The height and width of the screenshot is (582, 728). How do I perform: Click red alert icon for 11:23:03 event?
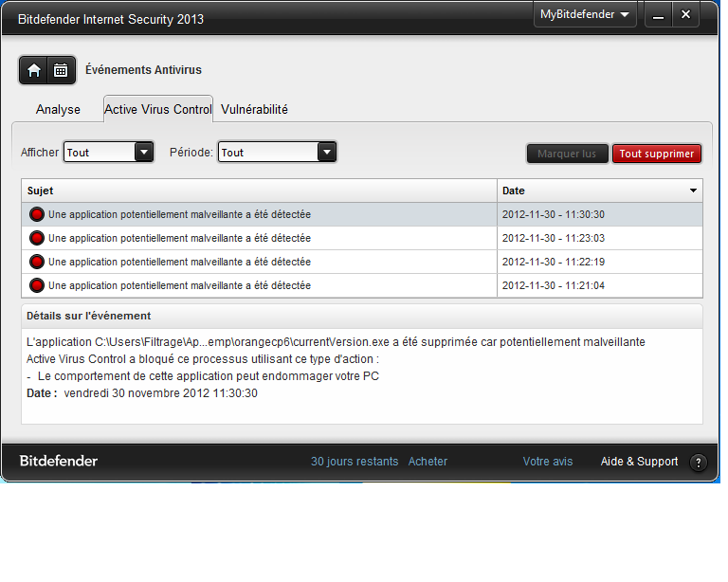(37, 238)
